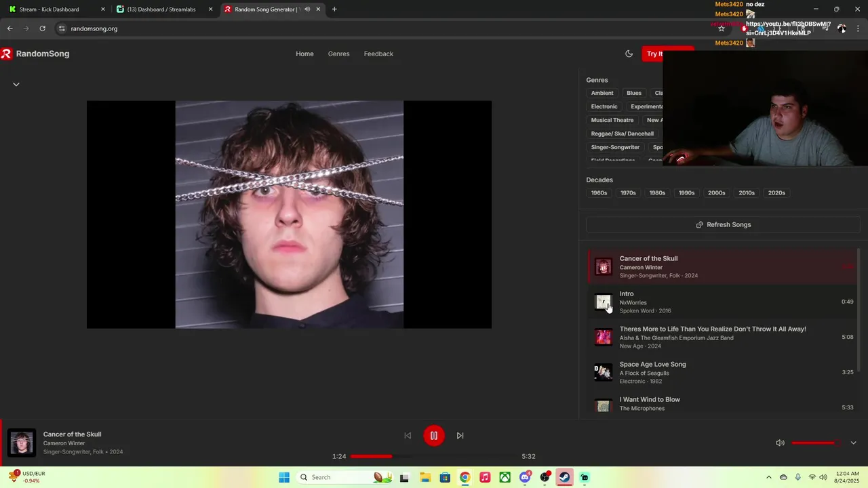Screen dimensions: 868x488
Task: Click the red Try It button
Action: point(654,54)
